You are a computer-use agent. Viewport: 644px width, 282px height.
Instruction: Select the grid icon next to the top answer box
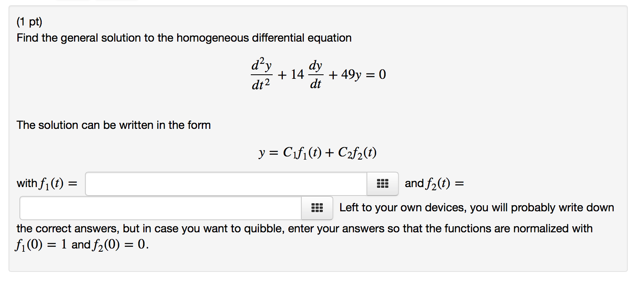click(x=382, y=183)
